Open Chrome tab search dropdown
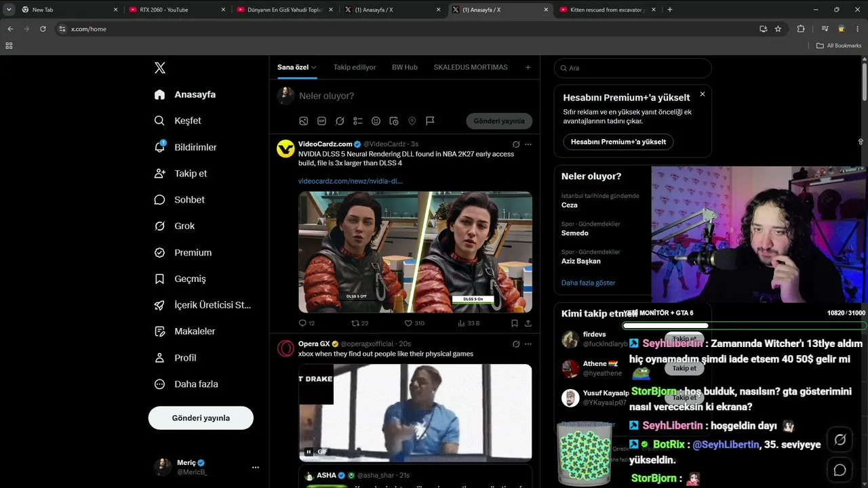Image resolution: width=868 pixels, height=488 pixels. [9, 9]
